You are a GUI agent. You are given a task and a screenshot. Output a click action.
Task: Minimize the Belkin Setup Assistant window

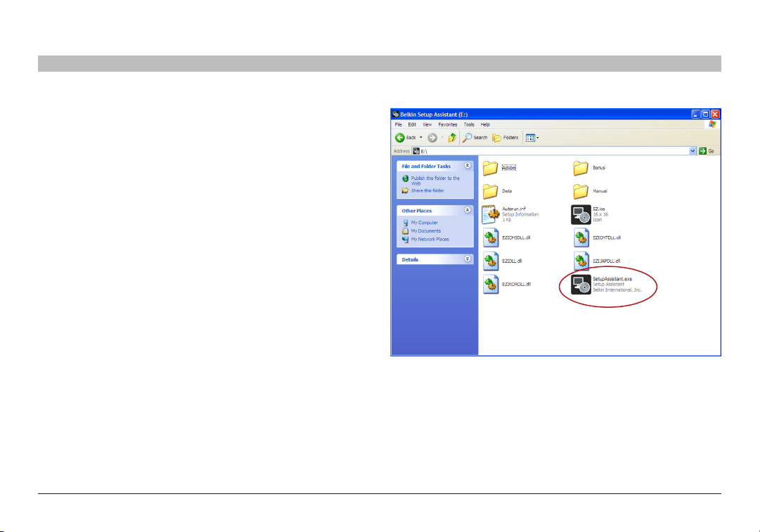pos(695,115)
